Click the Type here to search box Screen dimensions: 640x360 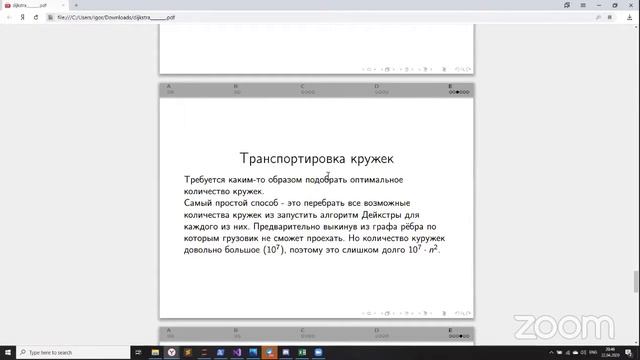point(73,352)
